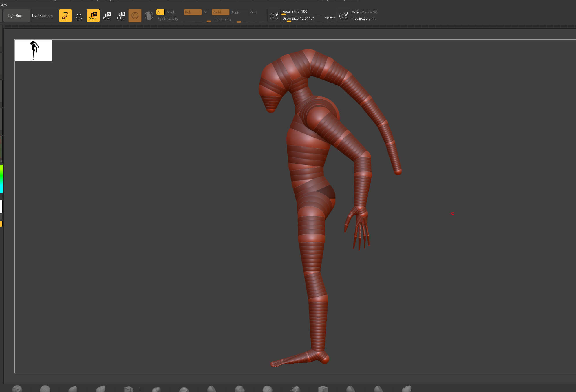Toggle Zcut mode

[x=253, y=12]
